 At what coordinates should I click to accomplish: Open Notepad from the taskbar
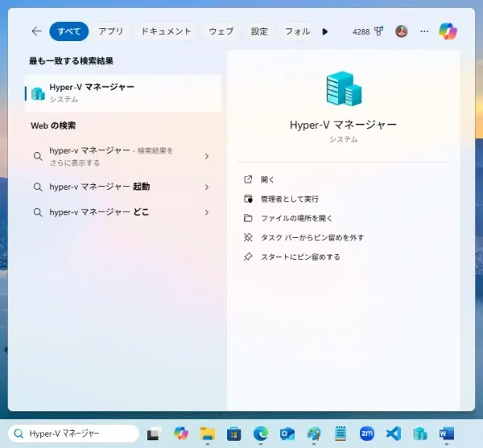click(341, 434)
